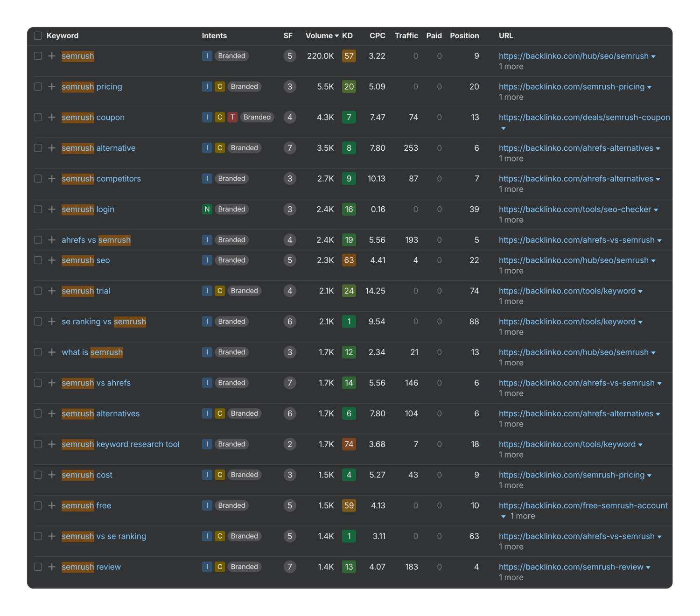Open backlinko.com/free-semrush-account URL link

coord(583,505)
